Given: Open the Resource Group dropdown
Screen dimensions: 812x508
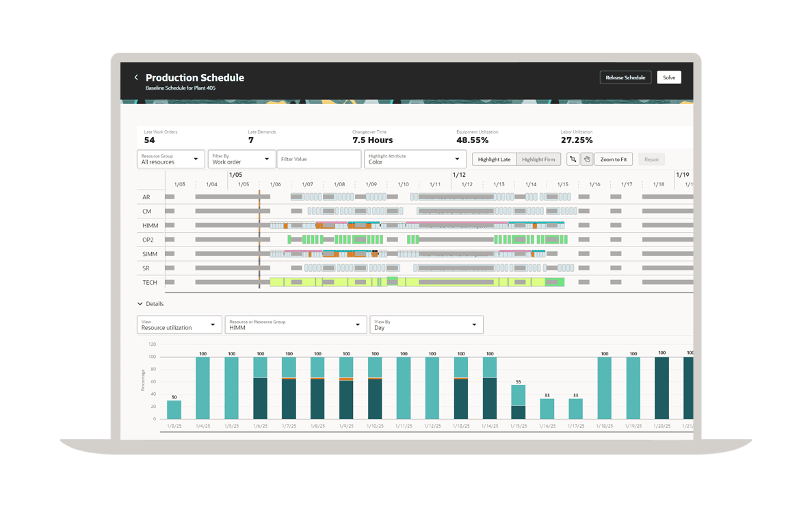Looking at the screenshot, I should click(x=170, y=160).
